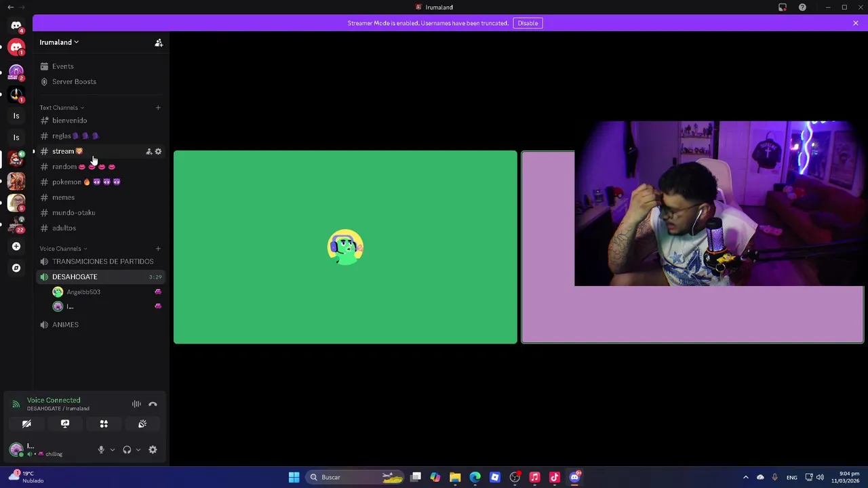Mute the microphone in user panel

coord(101,449)
